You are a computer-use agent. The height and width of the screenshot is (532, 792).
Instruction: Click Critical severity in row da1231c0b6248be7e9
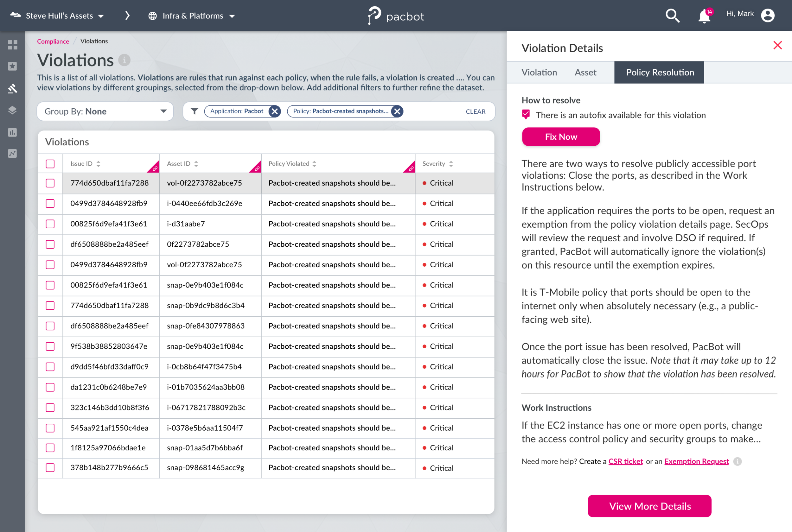(441, 387)
